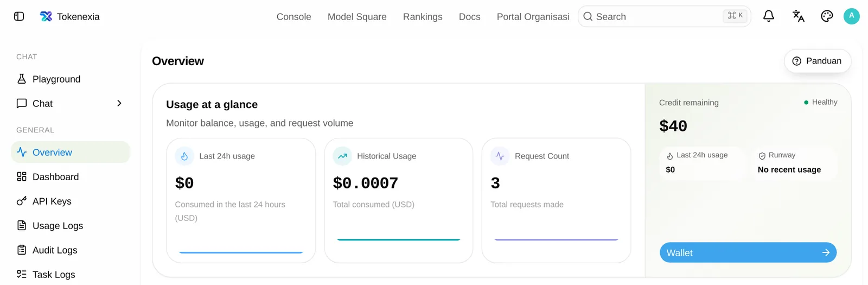Open the Docs link
The height and width of the screenshot is (285, 868).
pos(470,17)
